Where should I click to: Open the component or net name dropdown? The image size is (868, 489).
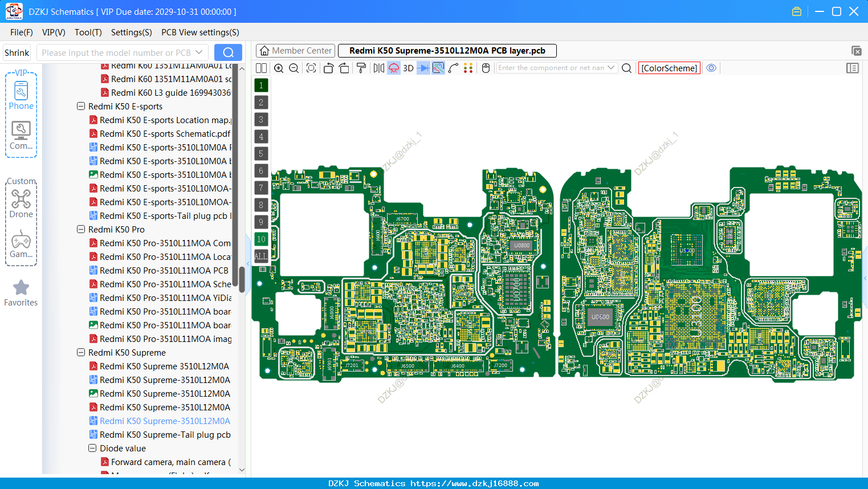pos(612,68)
